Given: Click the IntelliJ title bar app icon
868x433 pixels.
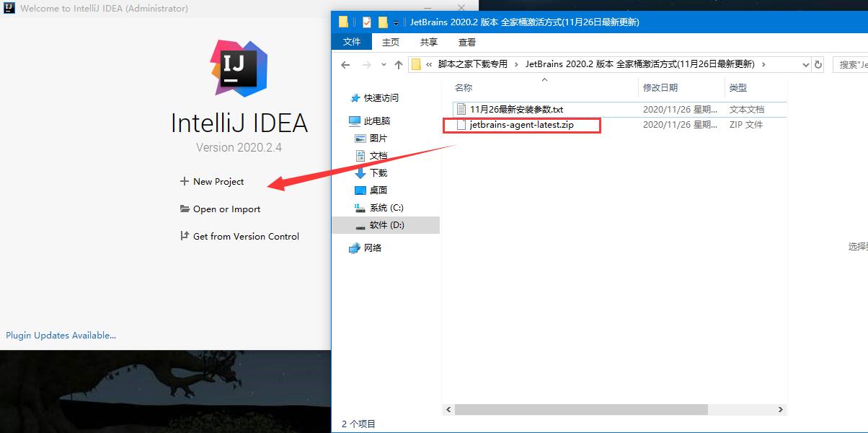Looking at the screenshot, I should (9, 9).
